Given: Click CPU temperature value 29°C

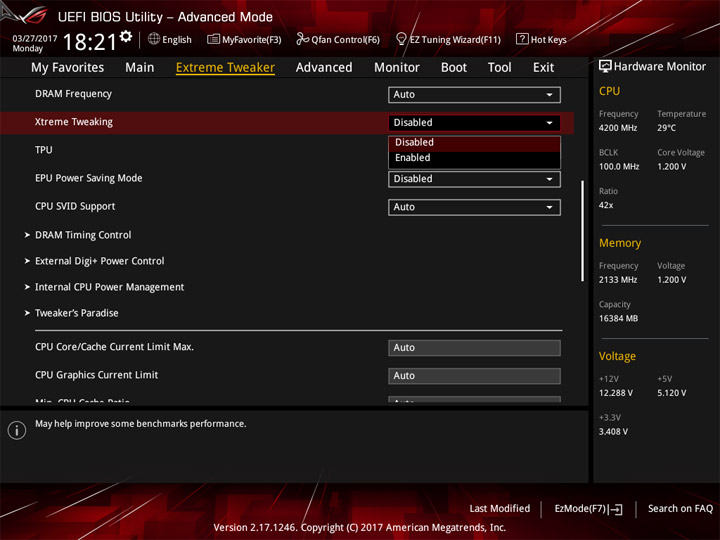Looking at the screenshot, I should [x=666, y=128].
